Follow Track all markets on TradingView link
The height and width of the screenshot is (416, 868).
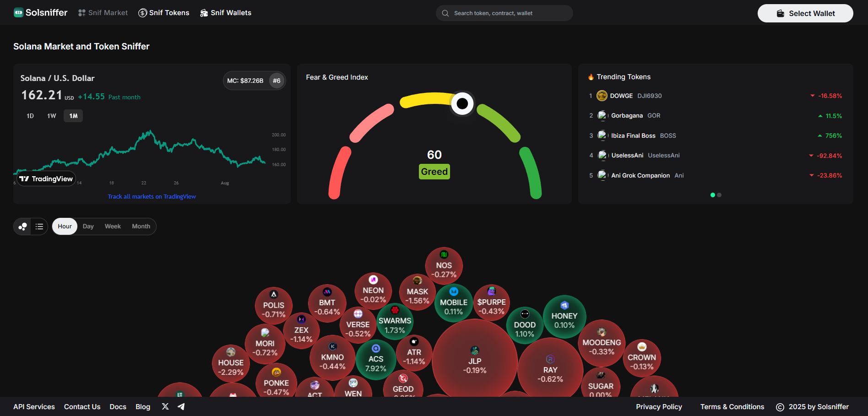(x=152, y=196)
